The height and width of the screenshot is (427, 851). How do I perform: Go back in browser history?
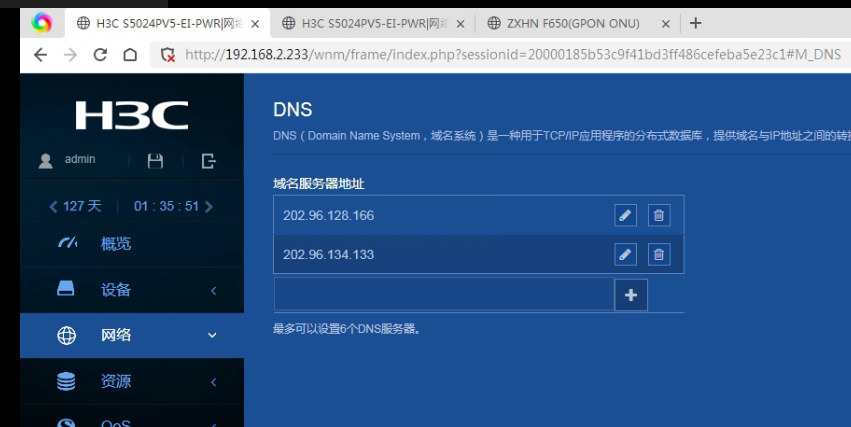[x=40, y=55]
